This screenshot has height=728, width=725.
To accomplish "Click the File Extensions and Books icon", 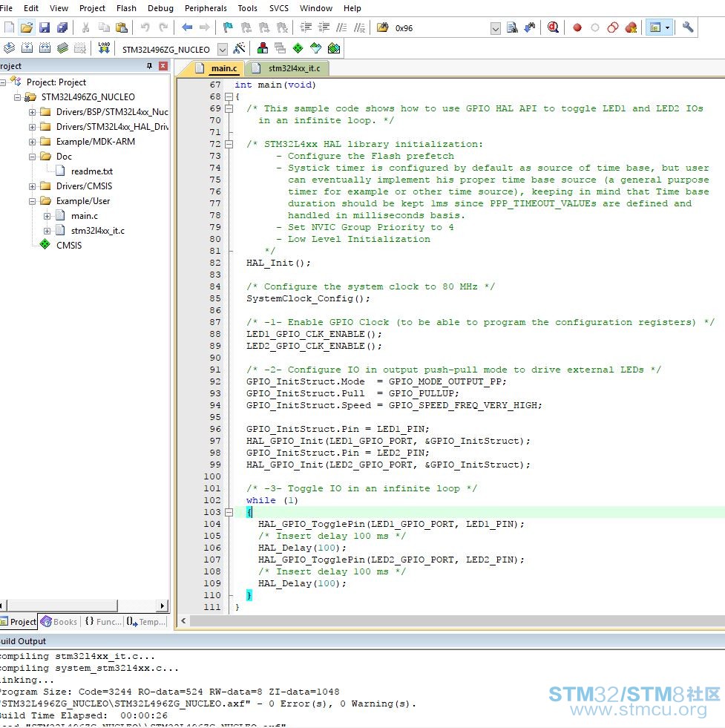I will [262, 47].
